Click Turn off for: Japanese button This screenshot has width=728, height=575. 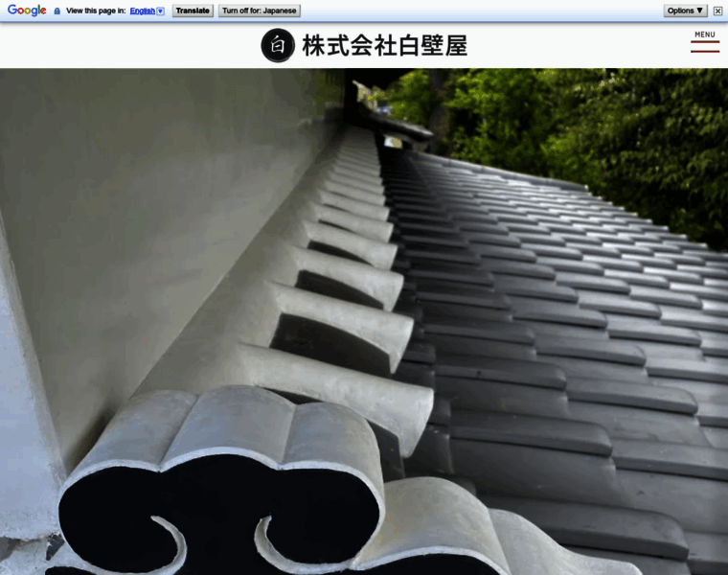[x=259, y=11]
